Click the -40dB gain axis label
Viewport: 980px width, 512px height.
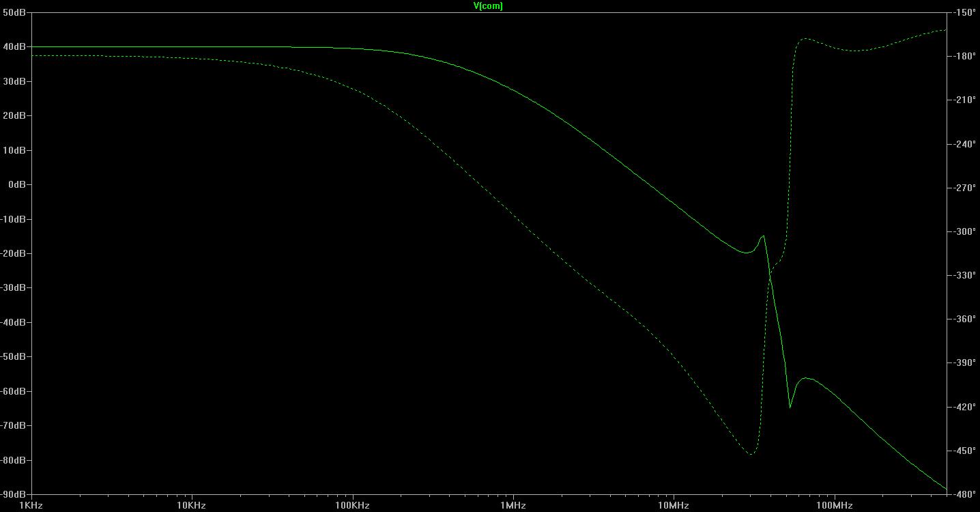pos(13,322)
